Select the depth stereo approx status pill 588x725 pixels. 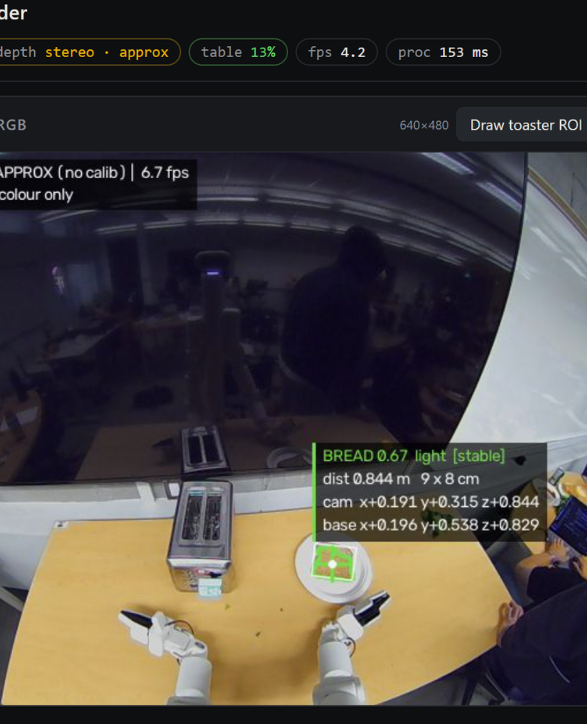(x=88, y=52)
